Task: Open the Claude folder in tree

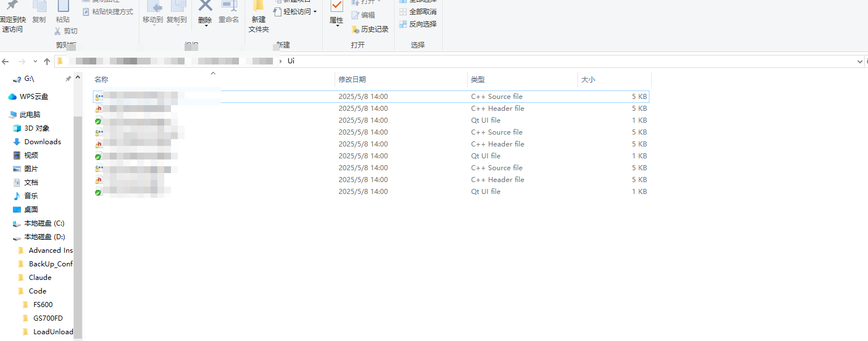Action: (x=35, y=278)
